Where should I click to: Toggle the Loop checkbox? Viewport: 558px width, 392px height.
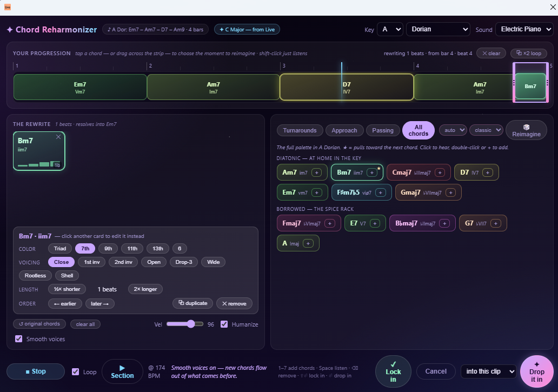(x=75, y=372)
